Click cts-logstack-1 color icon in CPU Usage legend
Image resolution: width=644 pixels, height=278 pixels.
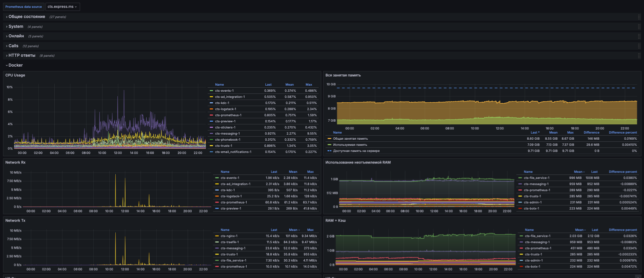click(x=211, y=109)
